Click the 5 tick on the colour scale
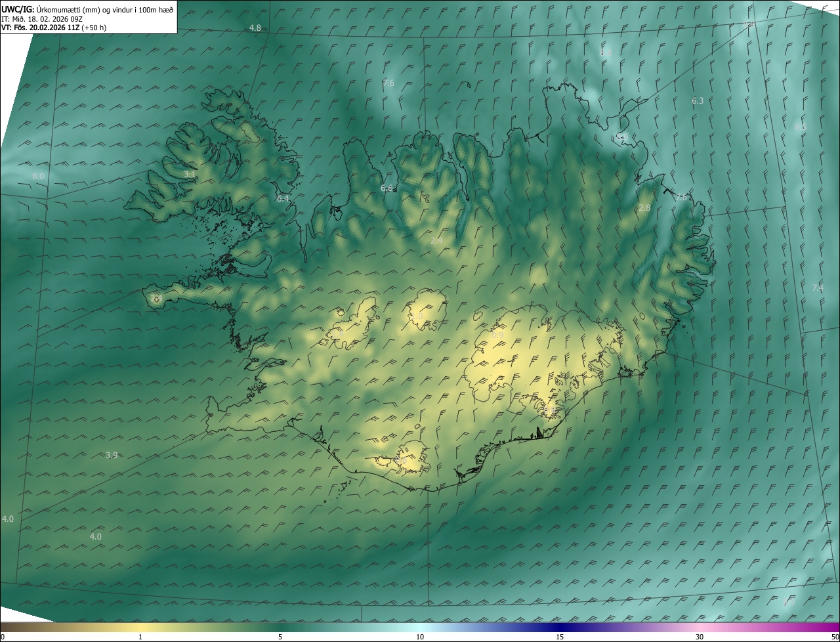 (x=280, y=637)
